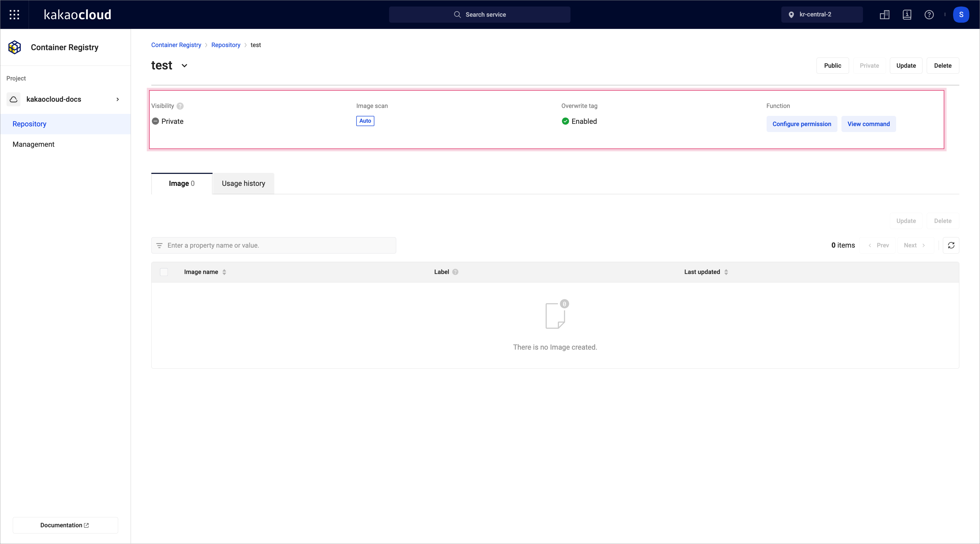Click the Private button in the header
This screenshot has height=544, width=980.
(x=869, y=65)
